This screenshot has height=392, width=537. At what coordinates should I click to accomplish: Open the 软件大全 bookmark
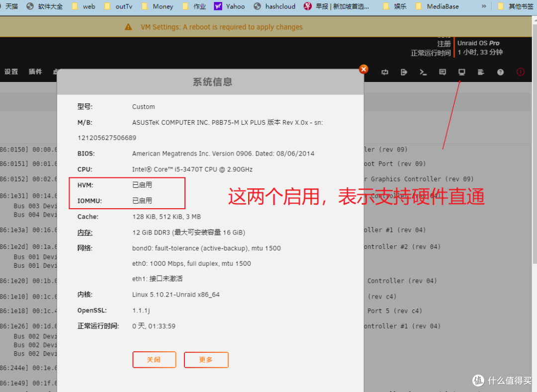pos(45,6)
